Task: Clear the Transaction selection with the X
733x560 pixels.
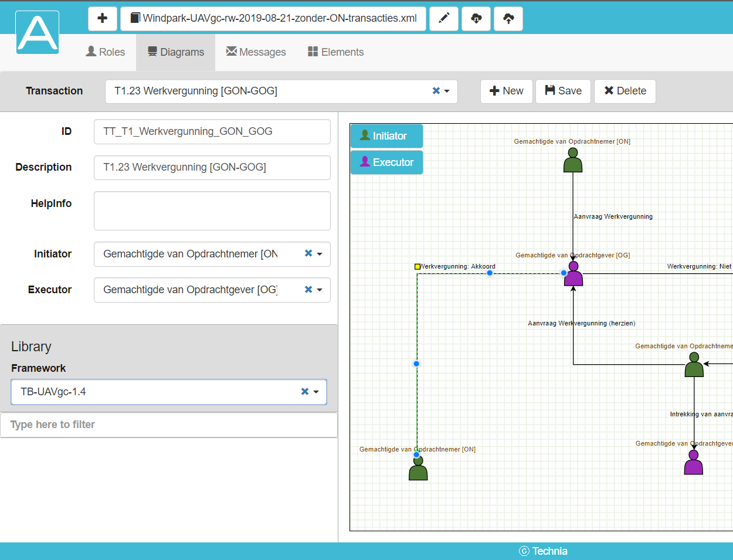Action: (x=436, y=91)
